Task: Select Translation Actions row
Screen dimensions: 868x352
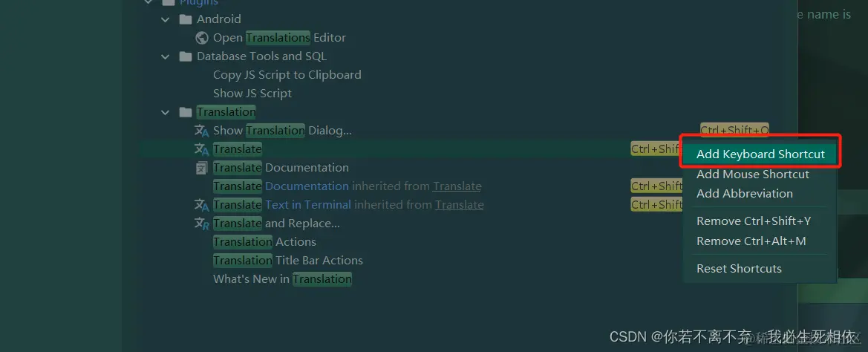Action: click(264, 242)
